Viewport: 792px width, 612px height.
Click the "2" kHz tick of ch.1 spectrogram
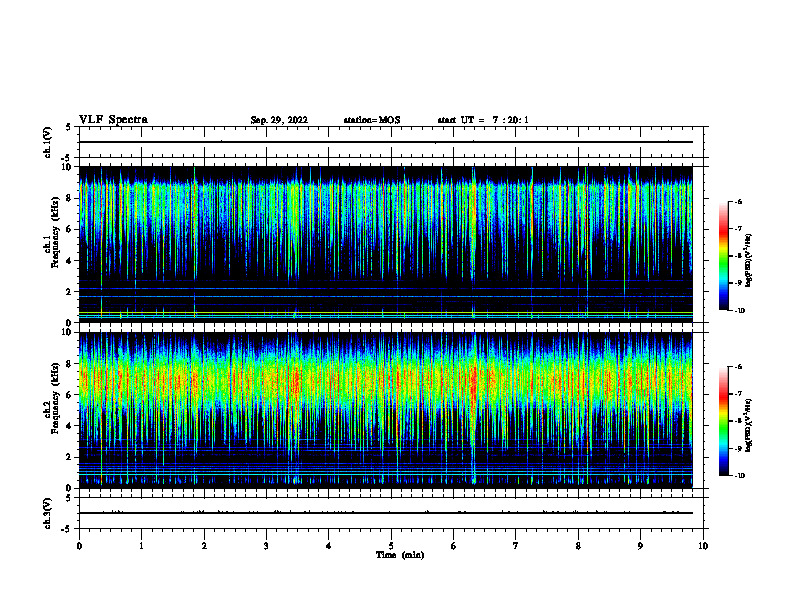coord(69,292)
